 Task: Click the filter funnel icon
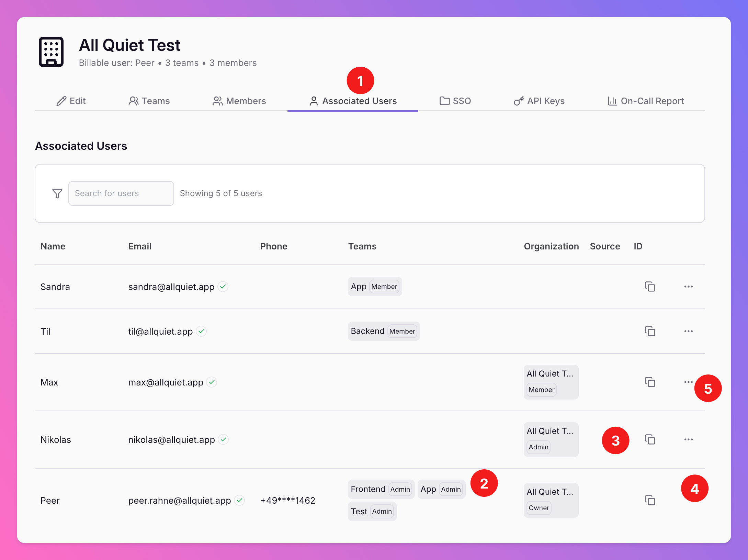point(57,193)
